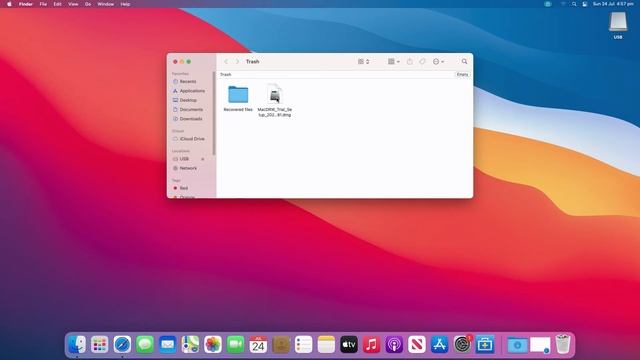Open Contacts from the Dock
The image size is (640, 360).
pyautogui.click(x=281, y=344)
